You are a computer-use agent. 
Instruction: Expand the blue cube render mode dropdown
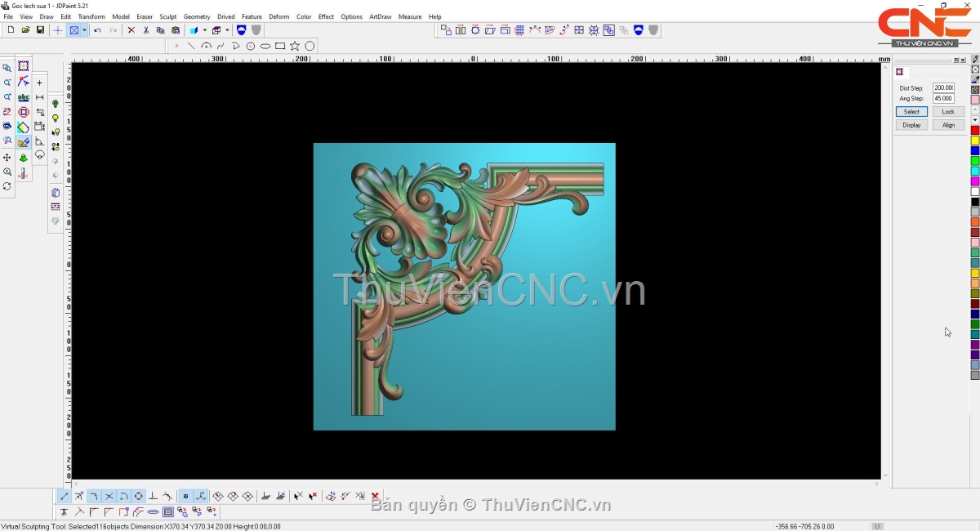(204, 30)
